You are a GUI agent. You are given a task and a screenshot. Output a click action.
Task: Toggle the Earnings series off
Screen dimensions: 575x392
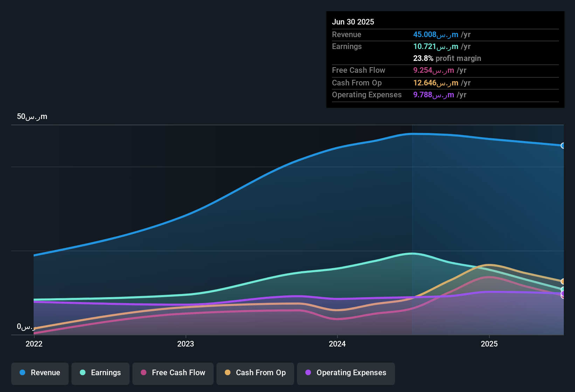point(100,373)
